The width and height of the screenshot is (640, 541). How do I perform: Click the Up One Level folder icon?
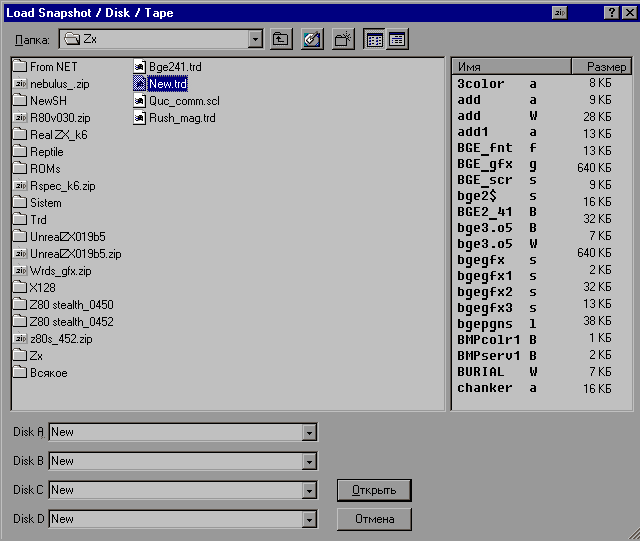282,39
